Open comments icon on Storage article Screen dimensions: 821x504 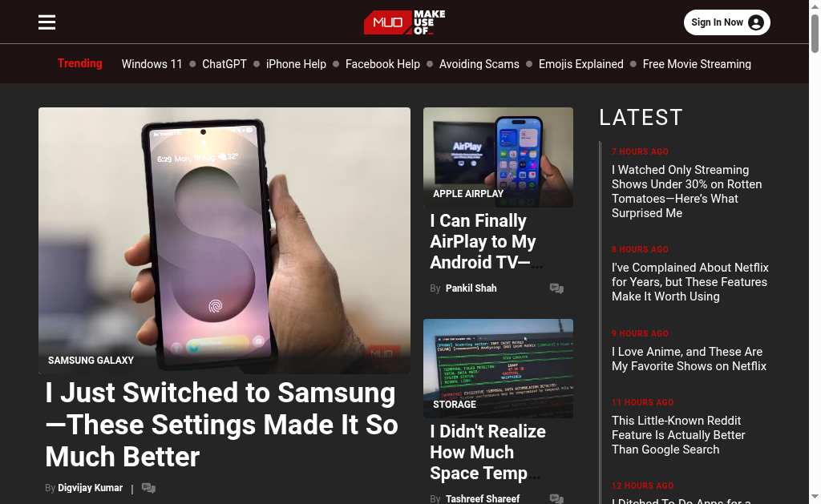click(556, 498)
